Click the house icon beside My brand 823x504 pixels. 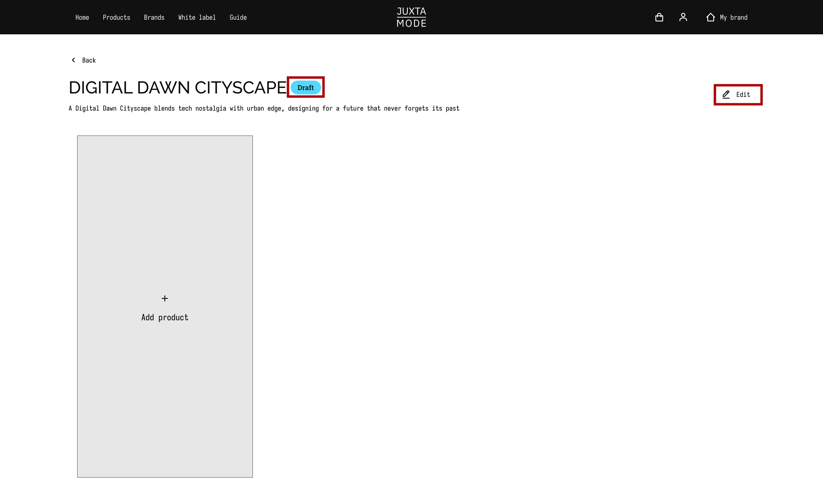[x=710, y=17]
